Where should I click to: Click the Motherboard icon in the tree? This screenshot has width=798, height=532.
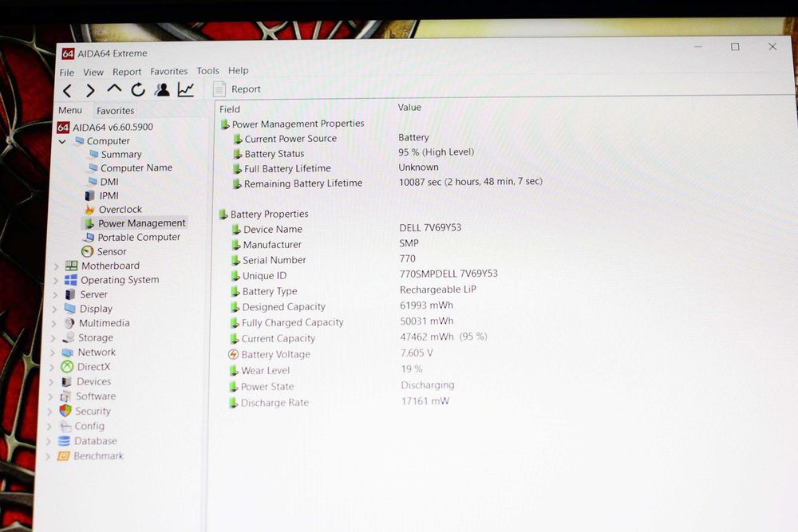pyautogui.click(x=71, y=266)
